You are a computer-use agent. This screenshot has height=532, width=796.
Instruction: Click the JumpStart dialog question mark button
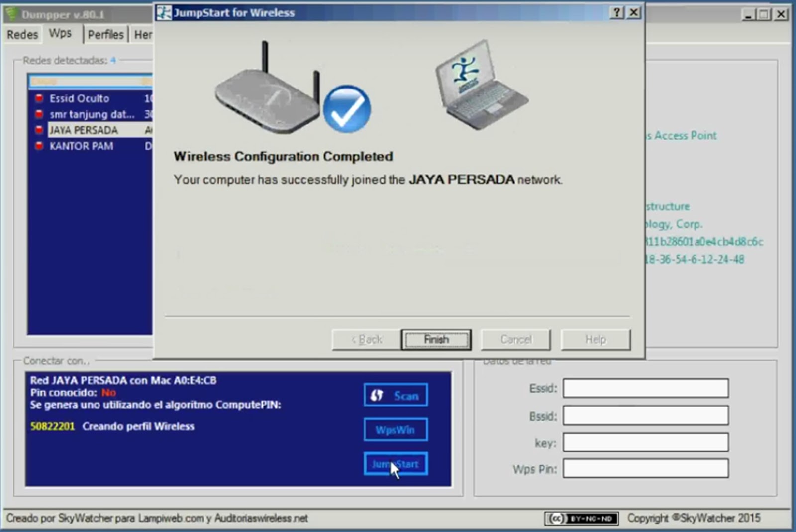pos(616,12)
